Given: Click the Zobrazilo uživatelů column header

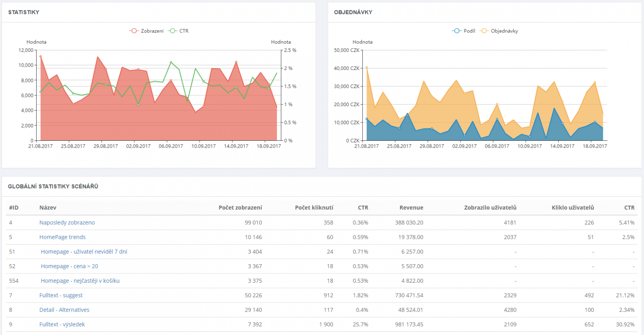Looking at the screenshot, I should (x=490, y=208).
